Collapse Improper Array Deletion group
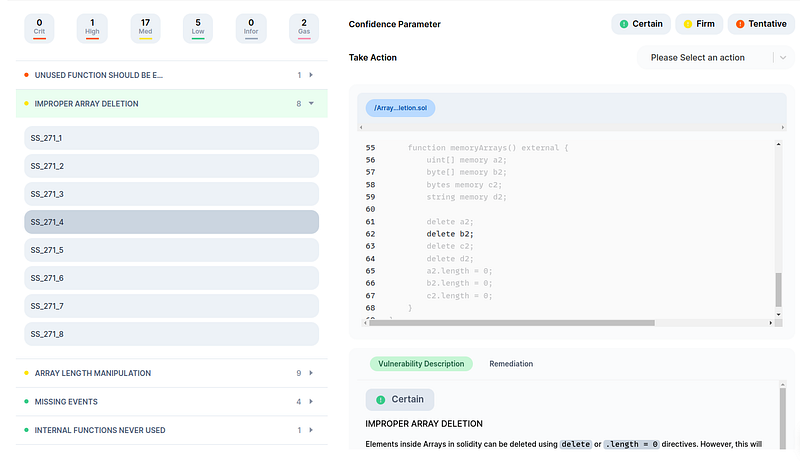The height and width of the screenshot is (464, 800). click(x=171, y=104)
